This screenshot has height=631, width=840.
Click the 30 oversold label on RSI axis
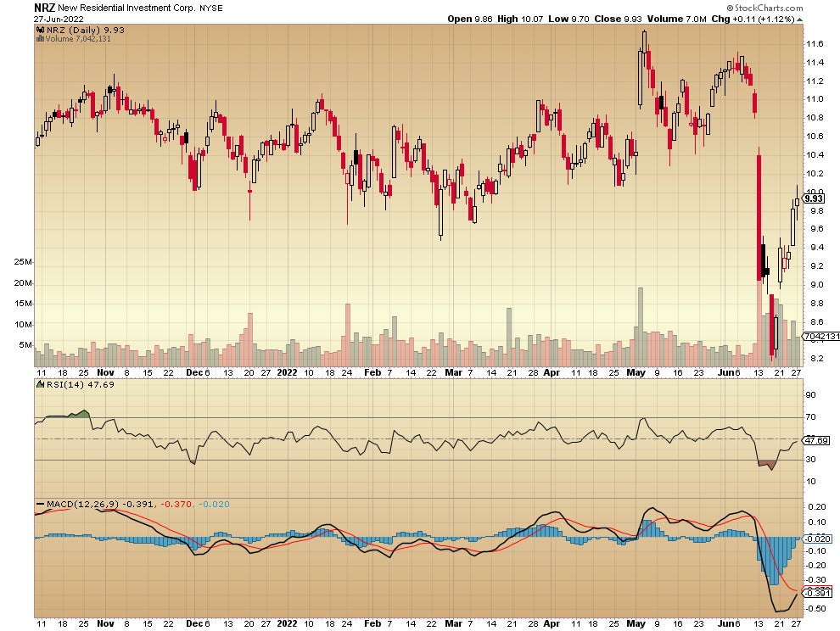pyautogui.click(x=810, y=459)
